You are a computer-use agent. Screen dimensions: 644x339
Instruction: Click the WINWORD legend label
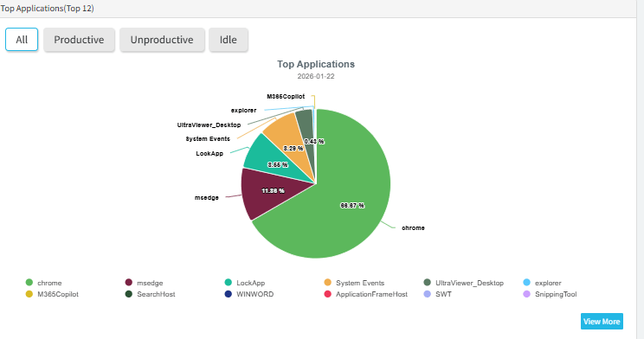pos(255,294)
